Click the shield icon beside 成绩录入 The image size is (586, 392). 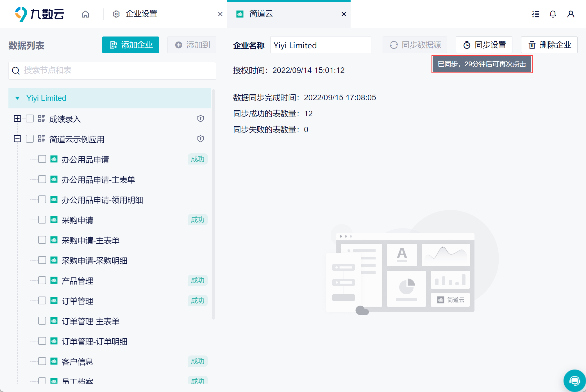(200, 119)
